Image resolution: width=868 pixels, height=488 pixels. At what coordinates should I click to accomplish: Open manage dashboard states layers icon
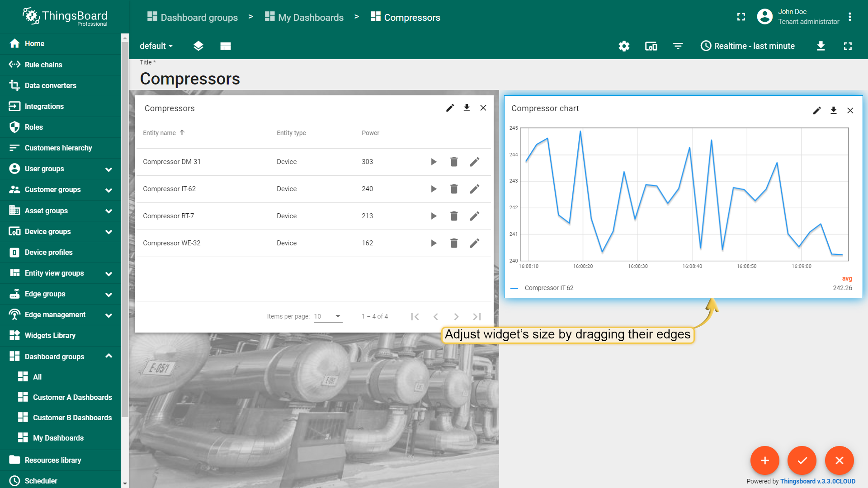click(198, 46)
